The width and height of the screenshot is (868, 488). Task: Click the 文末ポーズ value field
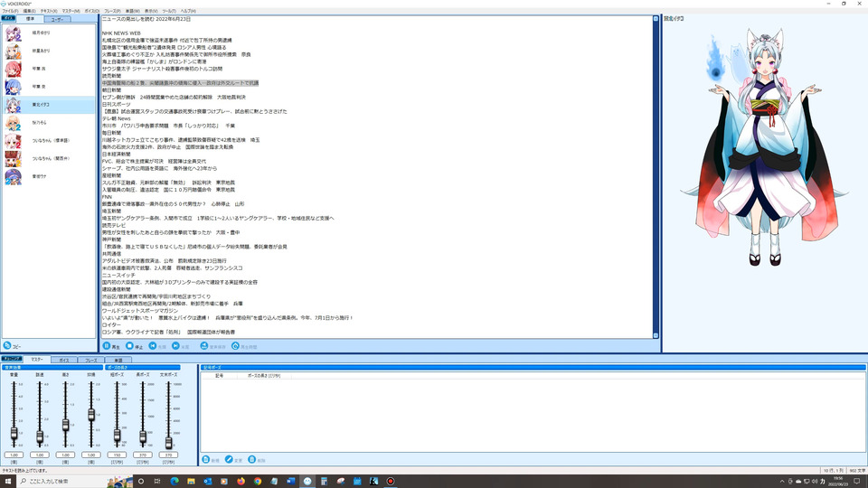pyautogui.click(x=168, y=455)
